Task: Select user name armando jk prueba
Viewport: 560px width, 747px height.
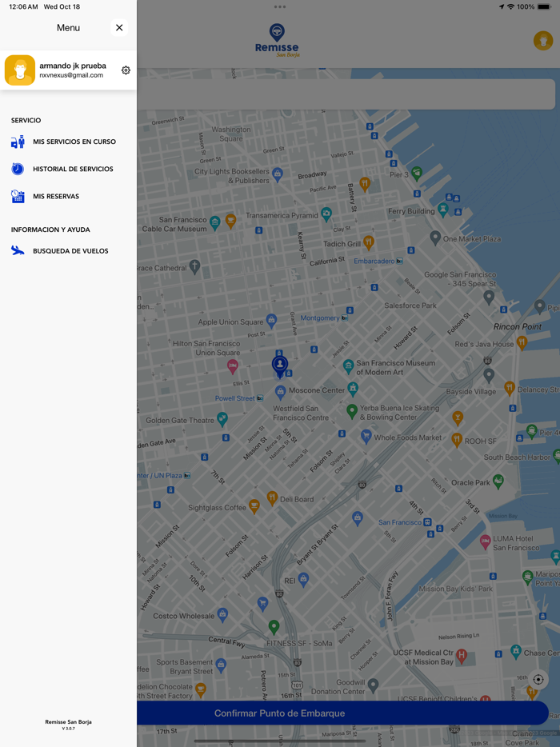Action: tap(73, 66)
